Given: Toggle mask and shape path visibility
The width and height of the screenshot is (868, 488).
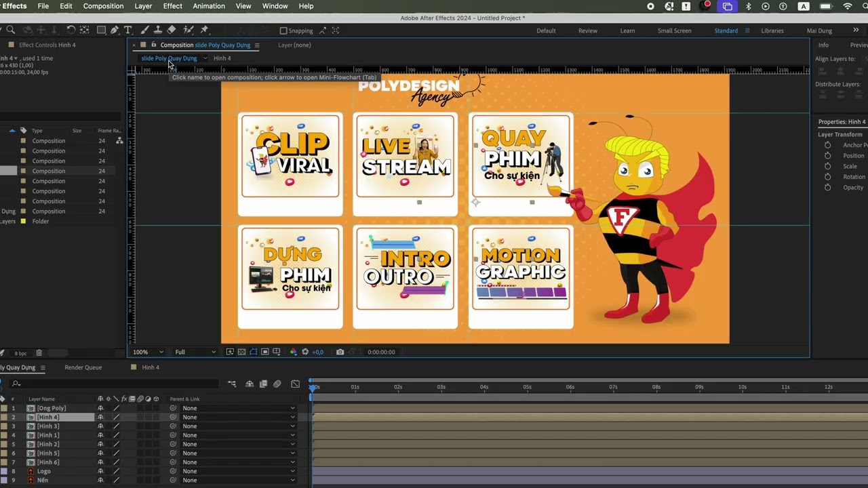Looking at the screenshot, I should (253, 352).
